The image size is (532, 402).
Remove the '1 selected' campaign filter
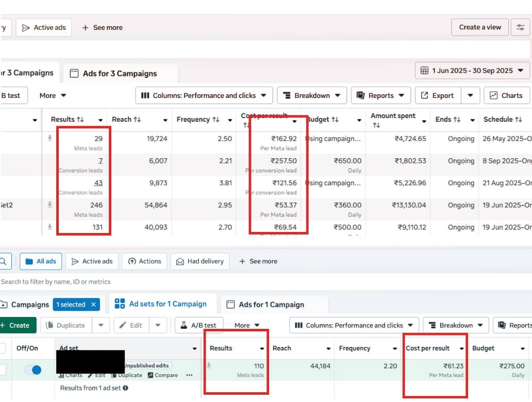[x=93, y=305]
